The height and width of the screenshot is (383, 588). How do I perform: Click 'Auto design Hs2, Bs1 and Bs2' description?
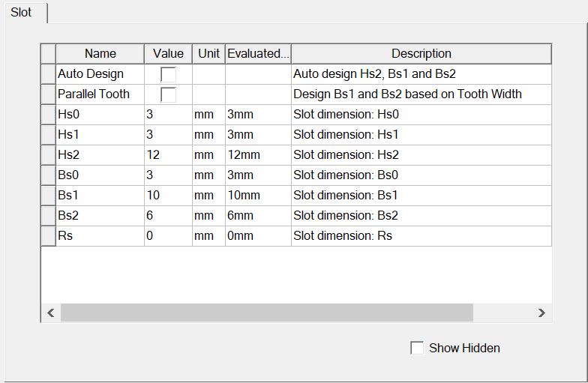point(421,73)
